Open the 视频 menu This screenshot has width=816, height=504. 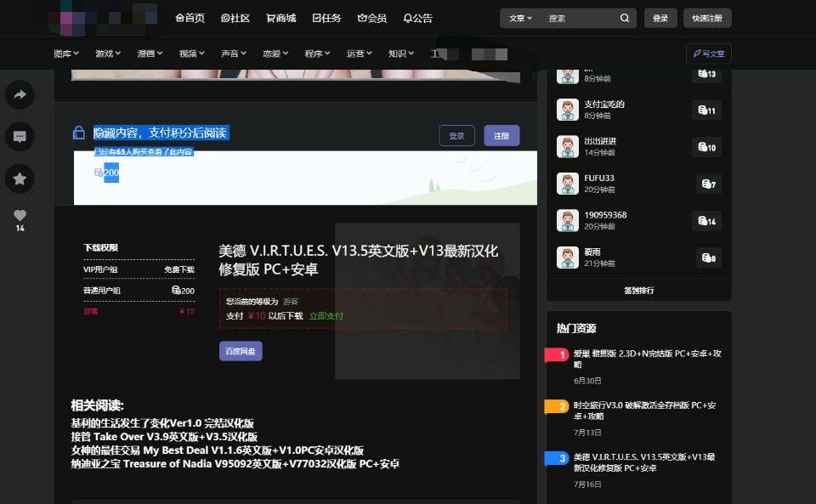pyautogui.click(x=191, y=54)
